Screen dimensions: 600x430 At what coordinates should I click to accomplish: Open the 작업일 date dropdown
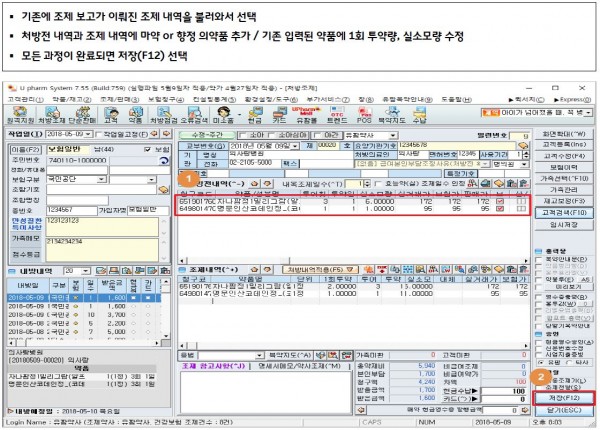coord(89,132)
